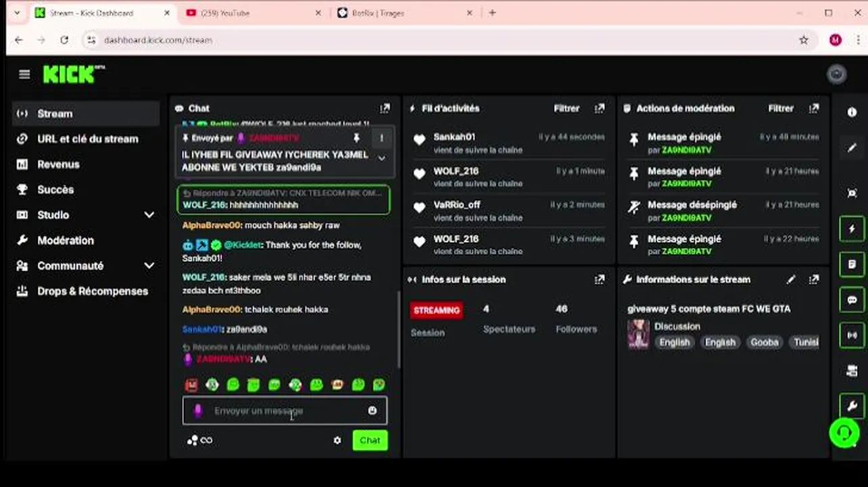The height and width of the screenshot is (487, 868).
Task: Open the hamburger menu beside the Kick logo
Action: pos(24,74)
